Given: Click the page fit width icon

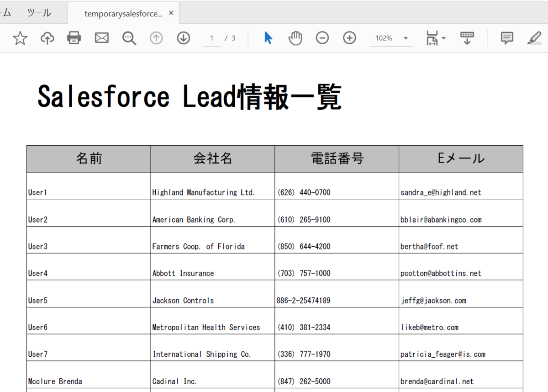Looking at the screenshot, I should (432, 38).
